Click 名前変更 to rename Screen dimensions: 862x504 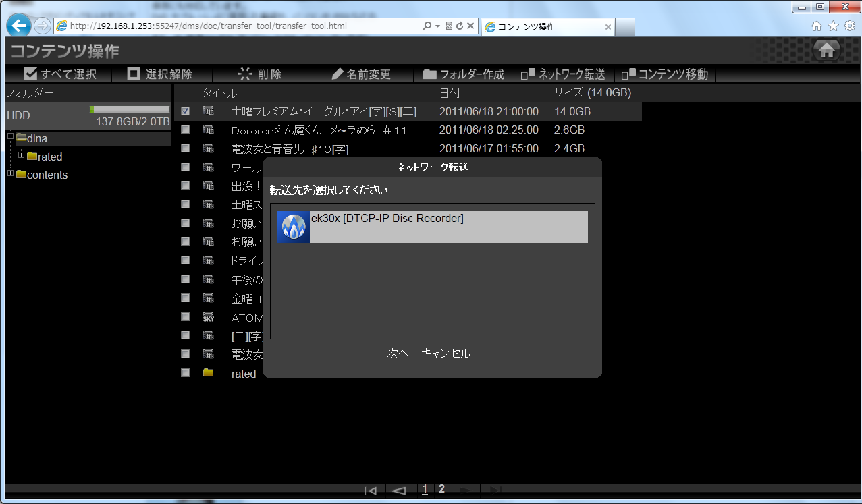tap(360, 74)
